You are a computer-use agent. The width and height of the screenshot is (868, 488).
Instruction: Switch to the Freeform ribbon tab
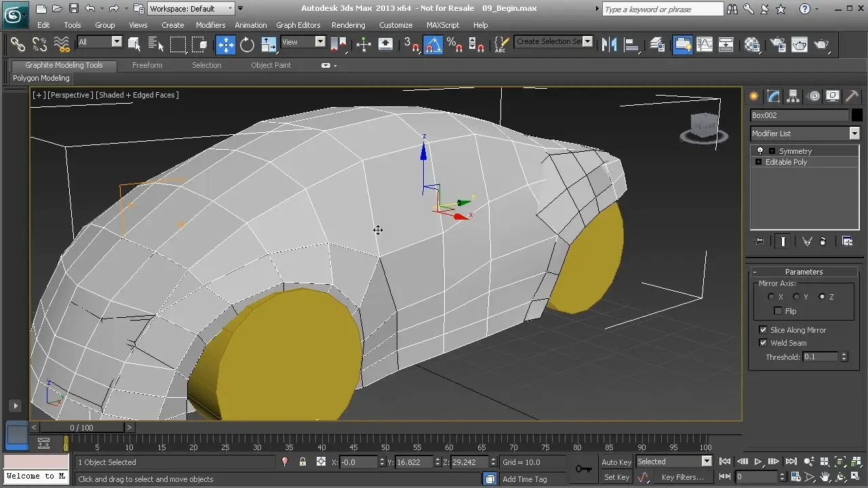[147, 65]
